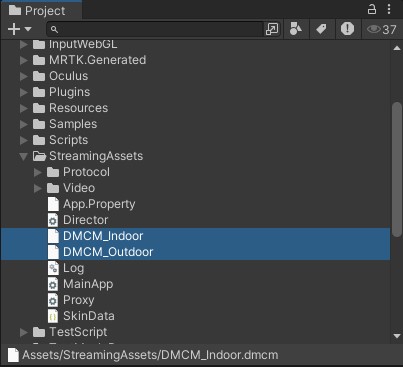
Task: Expand the Video subfolder arrow
Action: [x=38, y=188]
